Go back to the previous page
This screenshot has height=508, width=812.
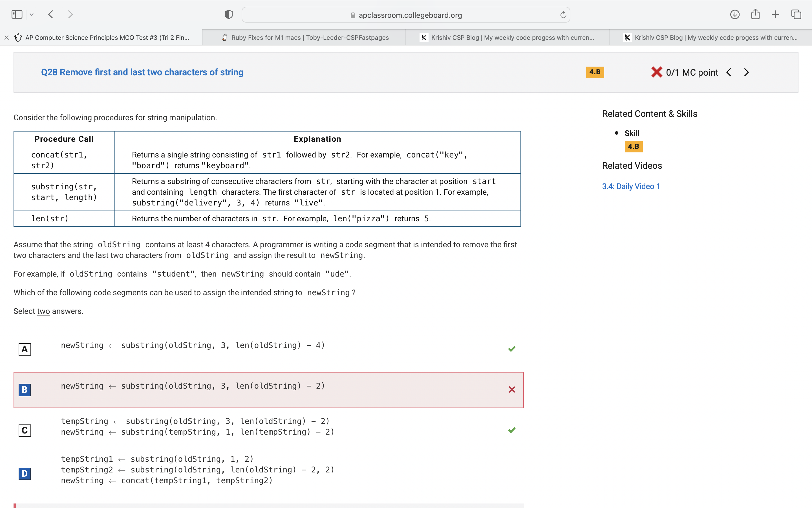[x=51, y=14]
